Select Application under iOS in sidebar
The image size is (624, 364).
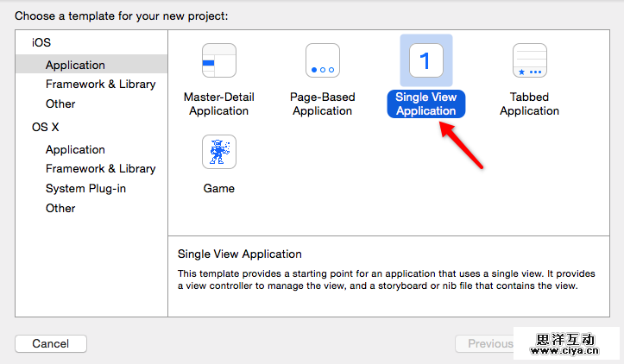point(75,65)
